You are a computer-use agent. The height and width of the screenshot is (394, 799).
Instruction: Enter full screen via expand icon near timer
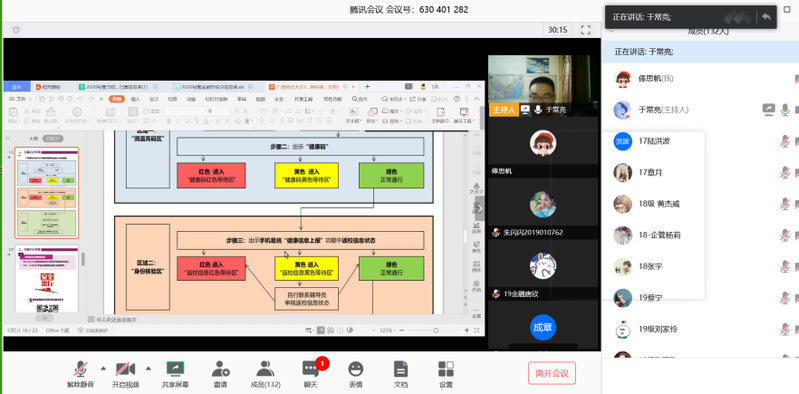click(x=585, y=30)
